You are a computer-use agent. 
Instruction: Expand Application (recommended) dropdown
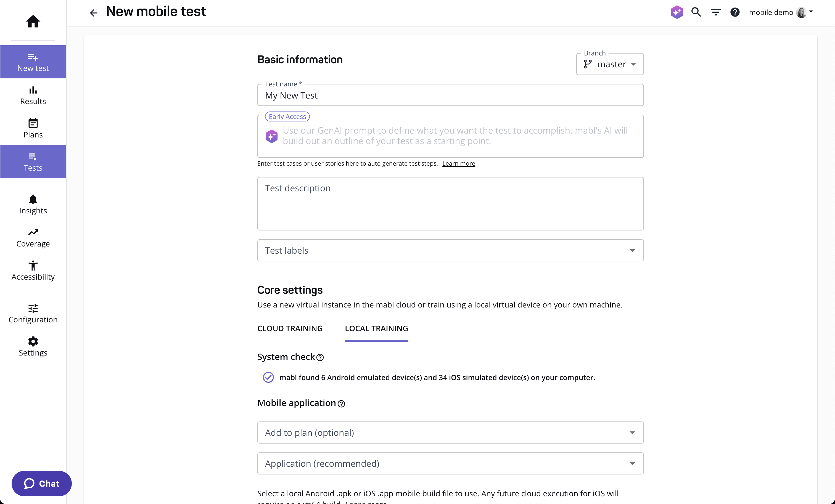(450, 463)
